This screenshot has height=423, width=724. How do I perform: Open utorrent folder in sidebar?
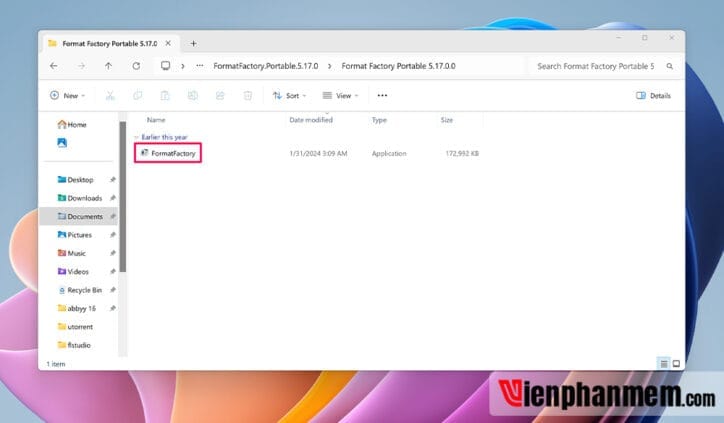[75, 326]
